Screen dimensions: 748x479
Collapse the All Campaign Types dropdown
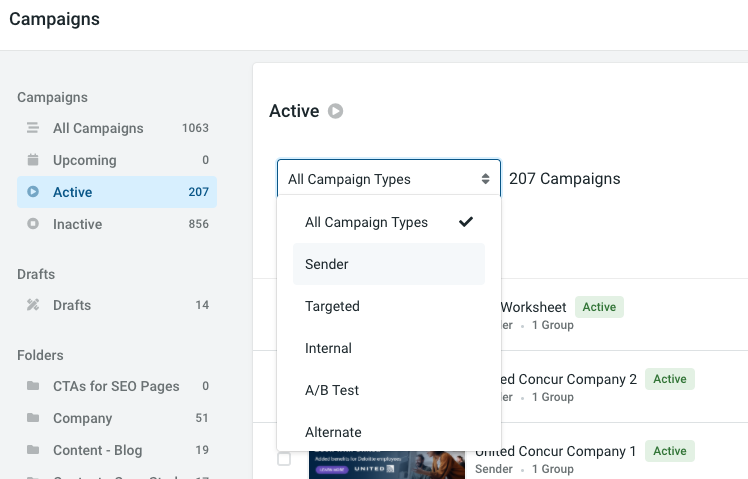pos(388,178)
